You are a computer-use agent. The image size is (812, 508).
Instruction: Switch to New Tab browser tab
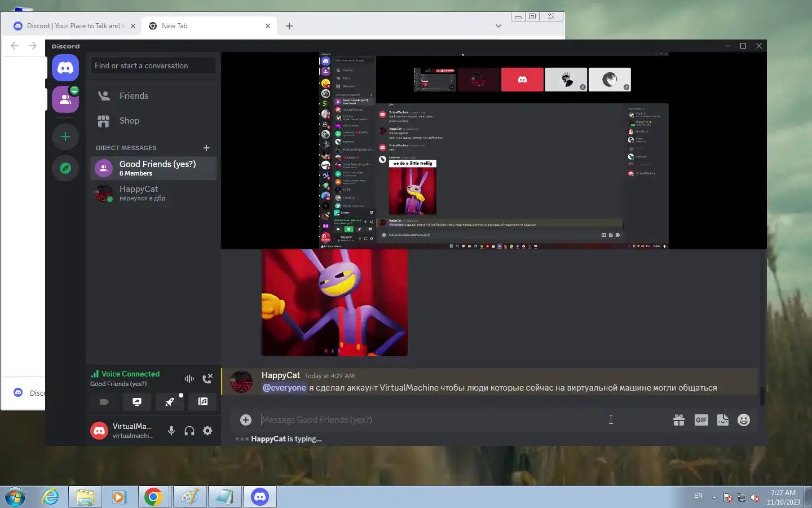(x=209, y=26)
